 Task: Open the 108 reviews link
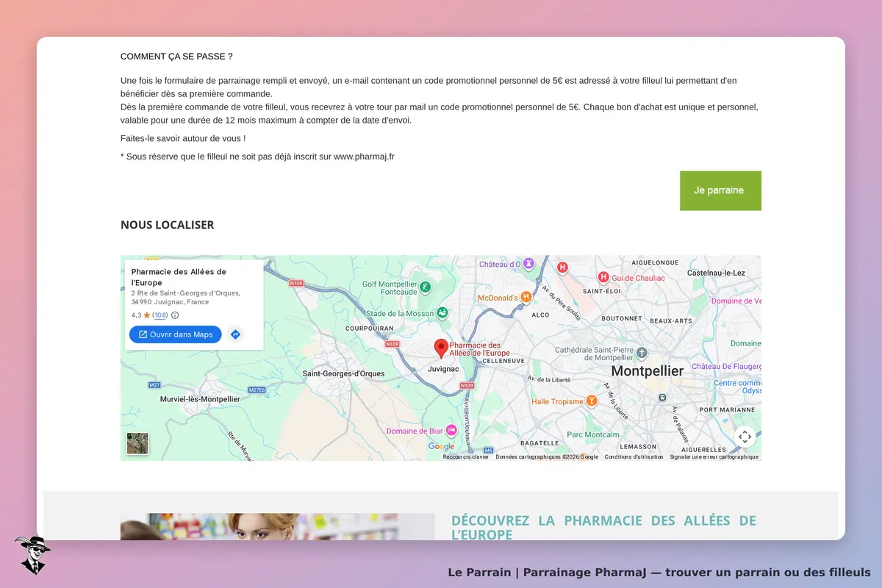click(160, 315)
